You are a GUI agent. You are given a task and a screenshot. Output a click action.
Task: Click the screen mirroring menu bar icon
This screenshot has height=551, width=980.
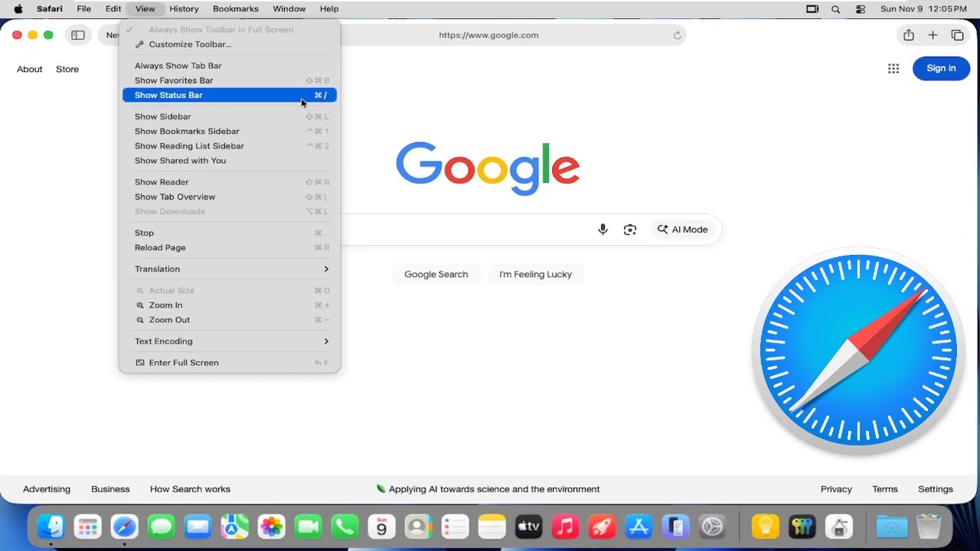tap(812, 9)
